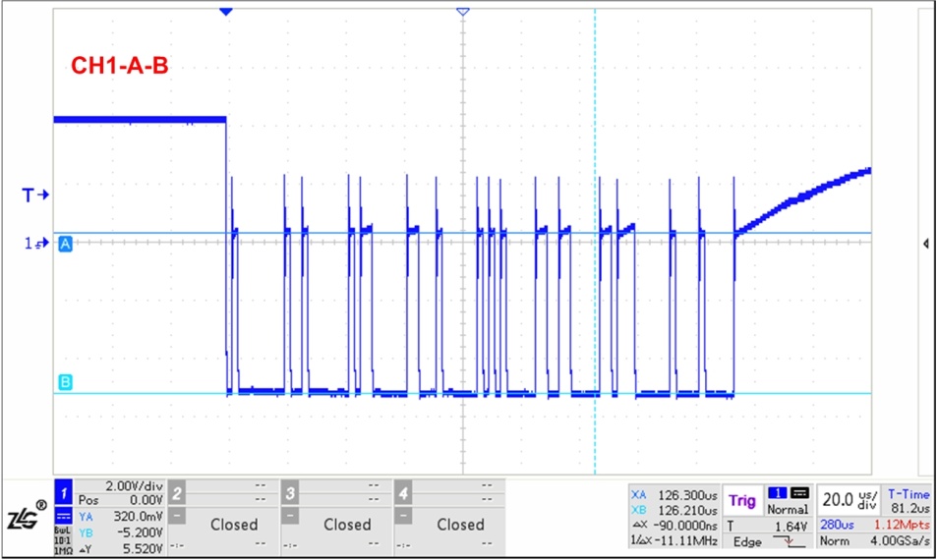The height and width of the screenshot is (560, 938).
Task: Click the channel 1 DC coupling icon
Action: [x=62, y=513]
